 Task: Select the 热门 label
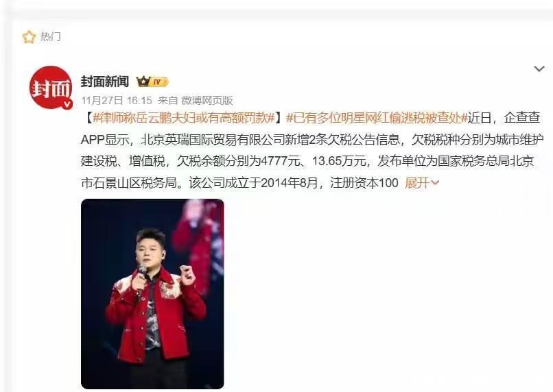coord(51,36)
